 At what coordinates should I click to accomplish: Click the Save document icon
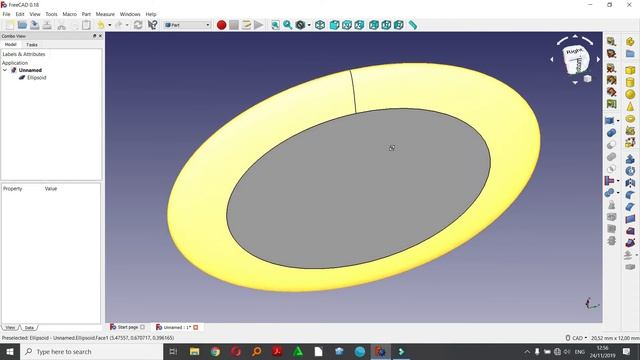(35, 25)
